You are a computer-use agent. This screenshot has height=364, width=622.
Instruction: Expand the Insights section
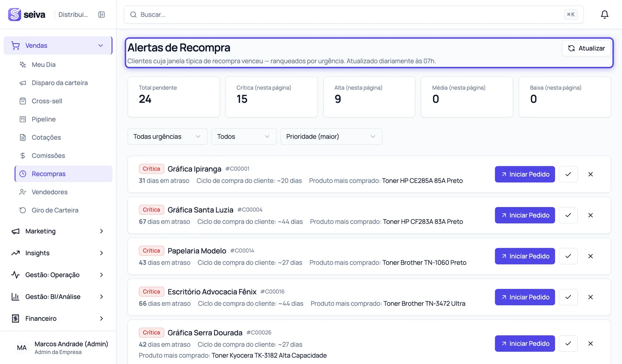pyautogui.click(x=58, y=253)
